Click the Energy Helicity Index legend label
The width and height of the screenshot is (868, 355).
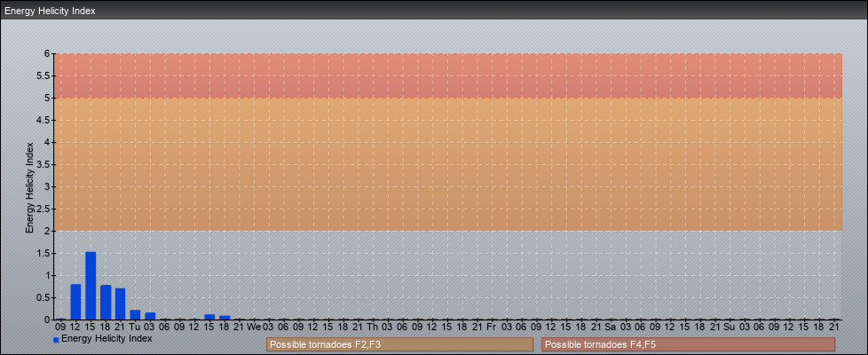pyautogui.click(x=107, y=339)
